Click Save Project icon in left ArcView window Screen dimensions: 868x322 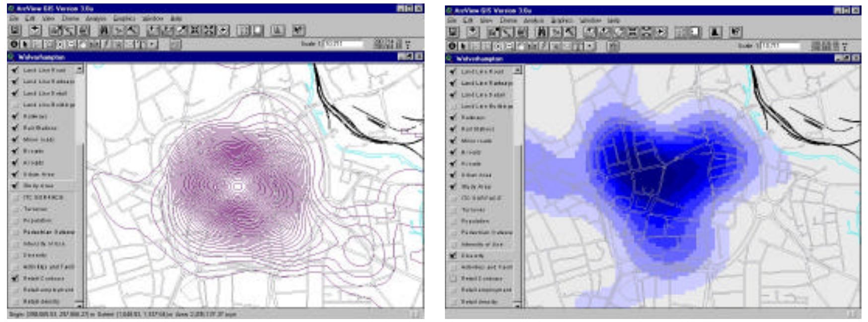(15, 30)
